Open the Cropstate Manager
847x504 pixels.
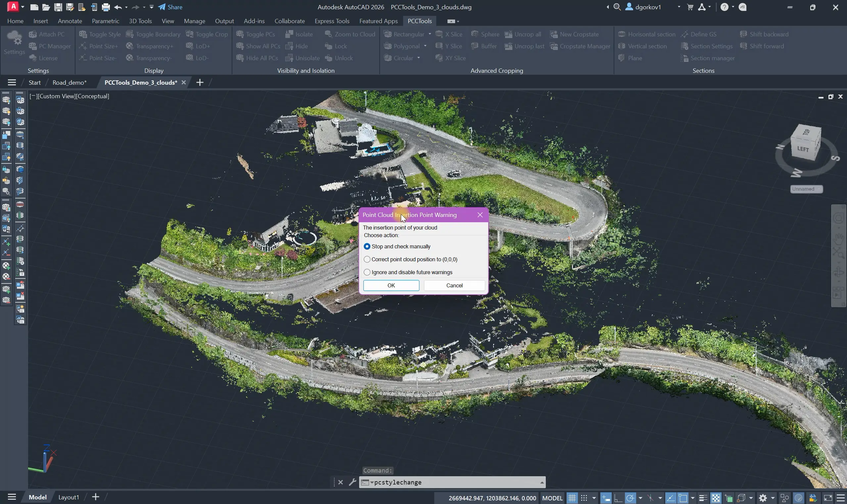(x=580, y=46)
